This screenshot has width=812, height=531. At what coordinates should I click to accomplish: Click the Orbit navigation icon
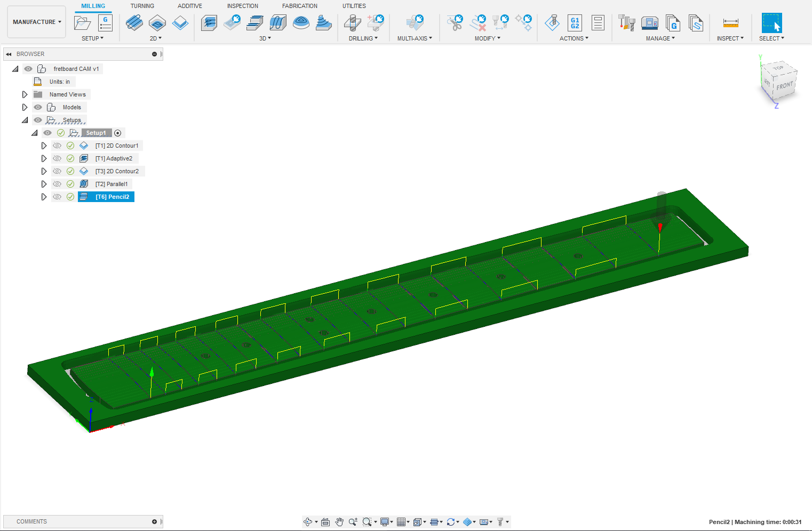click(x=308, y=522)
